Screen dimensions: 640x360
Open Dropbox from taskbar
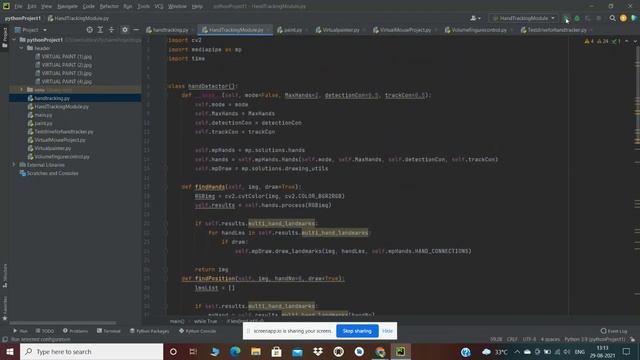pos(318,352)
